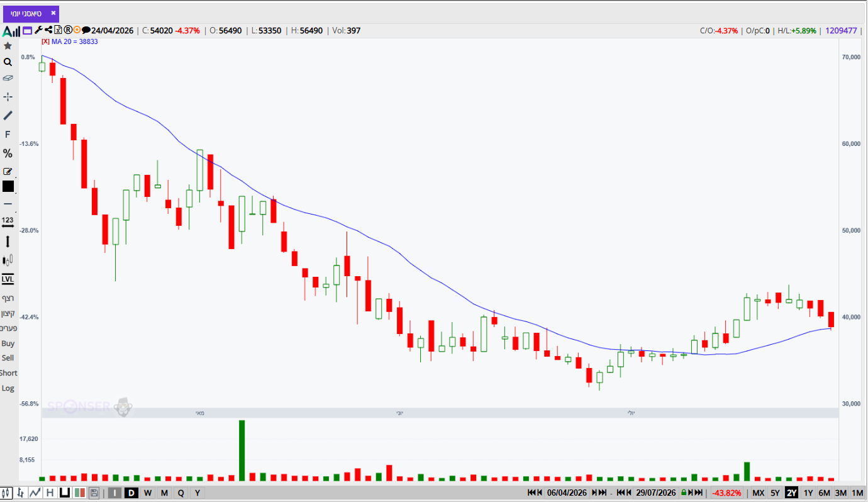Click the save floppy disk icon
This screenshot has height=502, width=868.
[x=94, y=493]
